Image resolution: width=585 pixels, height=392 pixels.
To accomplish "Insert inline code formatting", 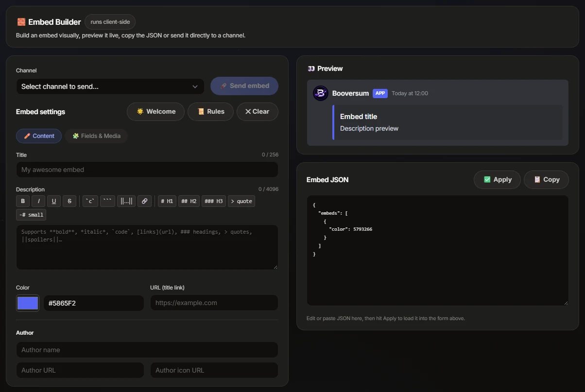I will [90, 201].
